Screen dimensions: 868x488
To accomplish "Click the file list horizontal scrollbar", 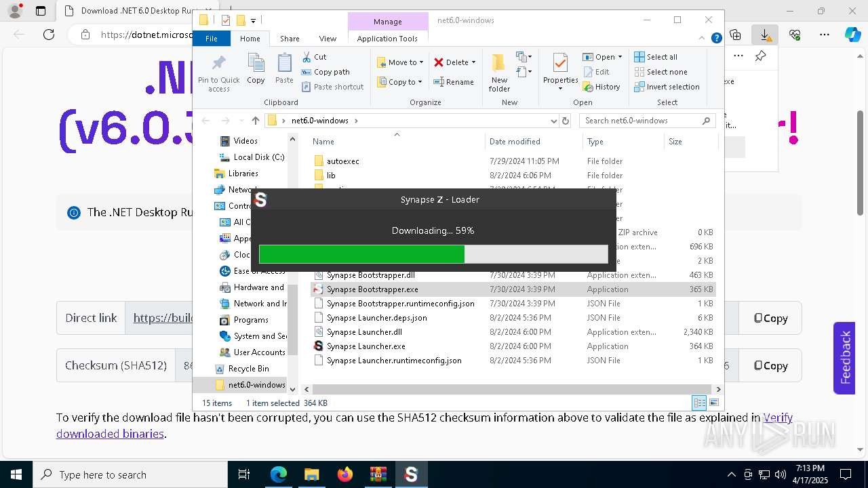I will tap(511, 389).
